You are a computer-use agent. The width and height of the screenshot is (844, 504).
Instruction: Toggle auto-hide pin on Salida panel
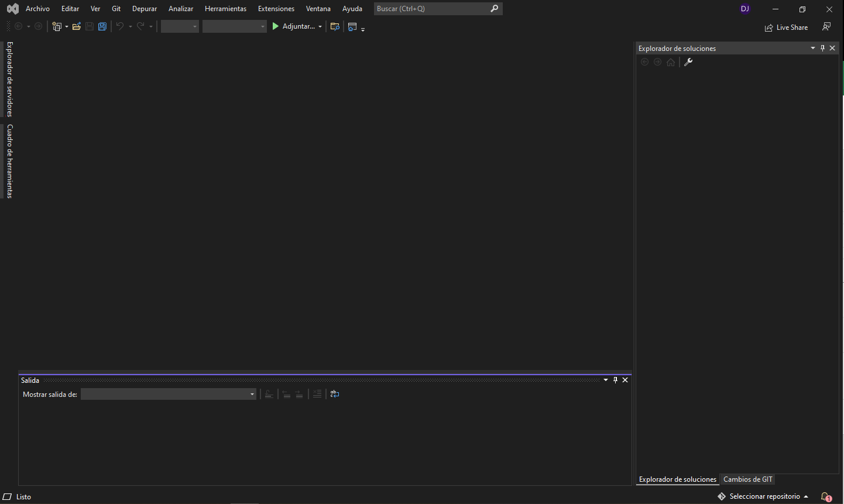click(615, 380)
